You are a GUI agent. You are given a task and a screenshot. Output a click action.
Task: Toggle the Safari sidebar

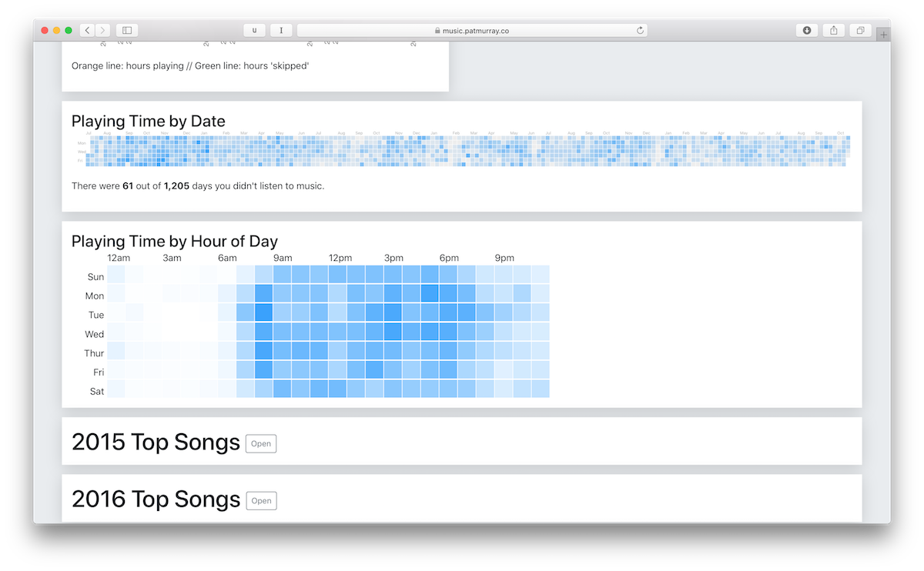point(126,29)
